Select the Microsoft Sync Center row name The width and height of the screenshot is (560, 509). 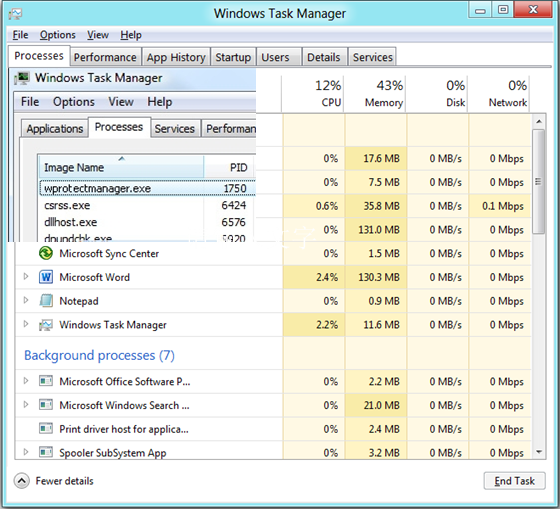pyautogui.click(x=109, y=254)
